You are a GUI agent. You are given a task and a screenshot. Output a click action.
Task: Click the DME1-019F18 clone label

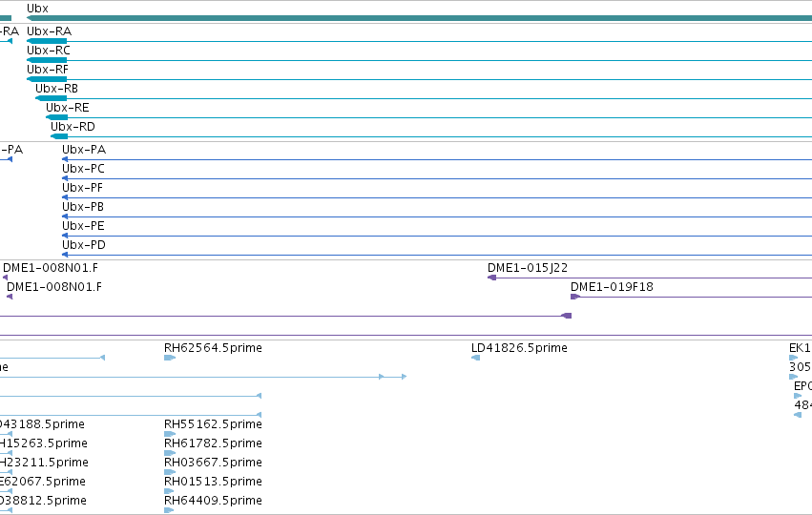click(x=613, y=287)
